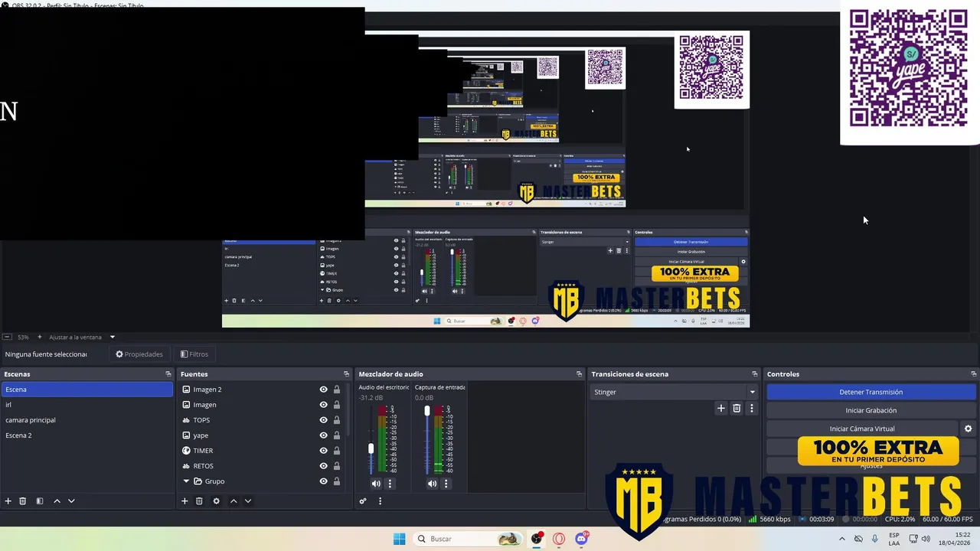Mute Audio del escritorio speaker icon
Image resolution: width=980 pixels, height=551 pixels.
[x=376, y=484]
